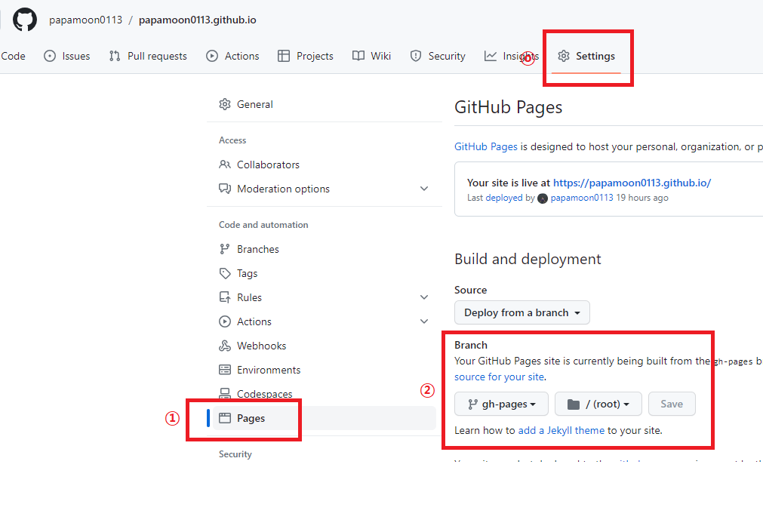
Task: Click the Pull requests branch icon
Action: click(x=115, y=56)
